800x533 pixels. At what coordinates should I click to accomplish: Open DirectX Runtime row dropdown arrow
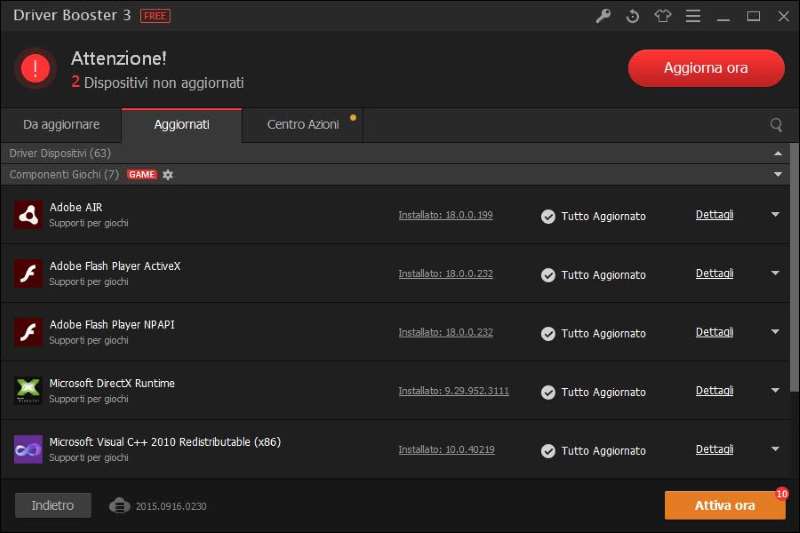pyautogui.click(x=775, y=391)
